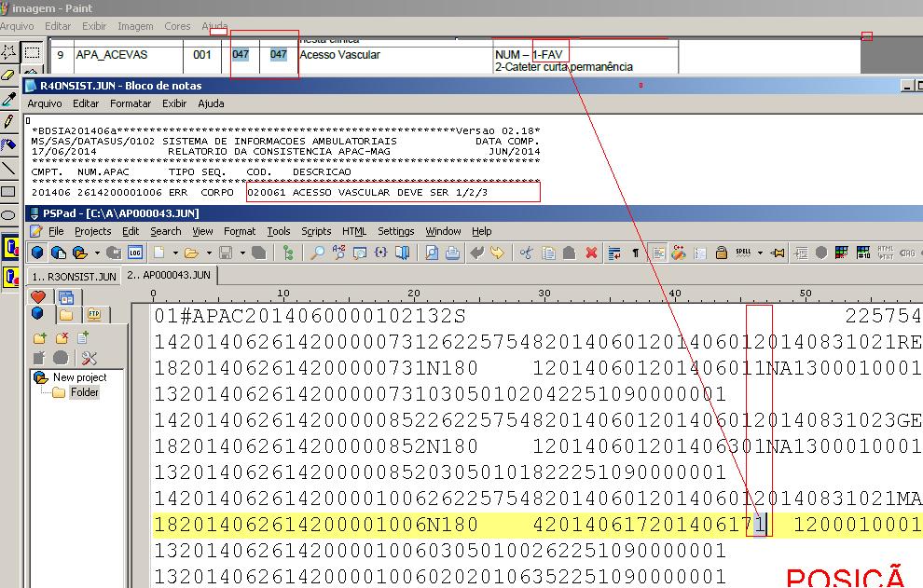Open the color palette selector icon
This screenshot has width=923, height=588.
(x=842, y=253)
